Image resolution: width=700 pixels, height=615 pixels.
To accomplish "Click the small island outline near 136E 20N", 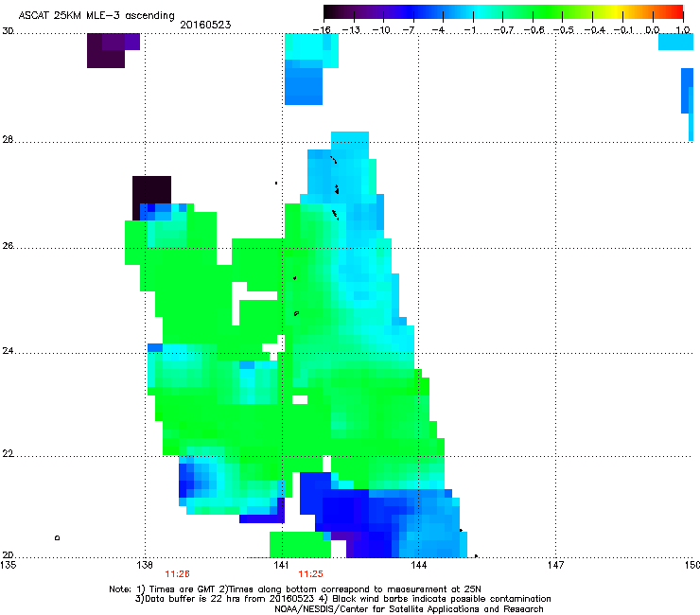I will 57,537.
